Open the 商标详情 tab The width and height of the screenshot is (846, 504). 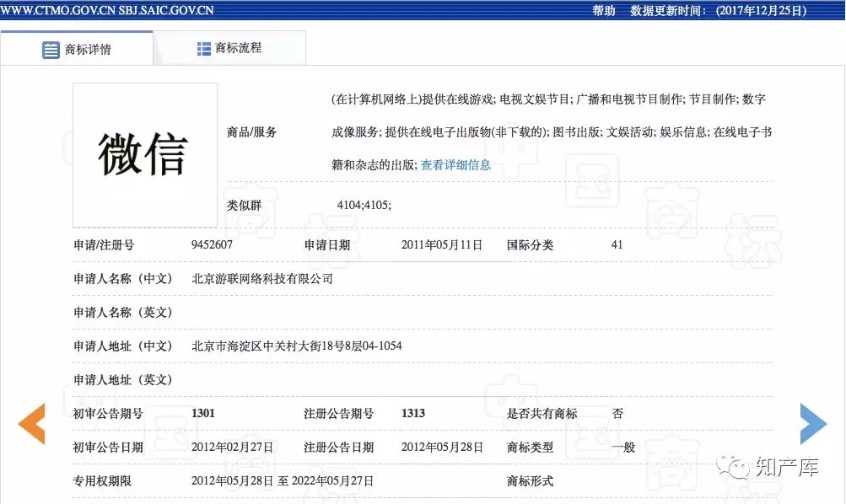click(x=77, y=49)
